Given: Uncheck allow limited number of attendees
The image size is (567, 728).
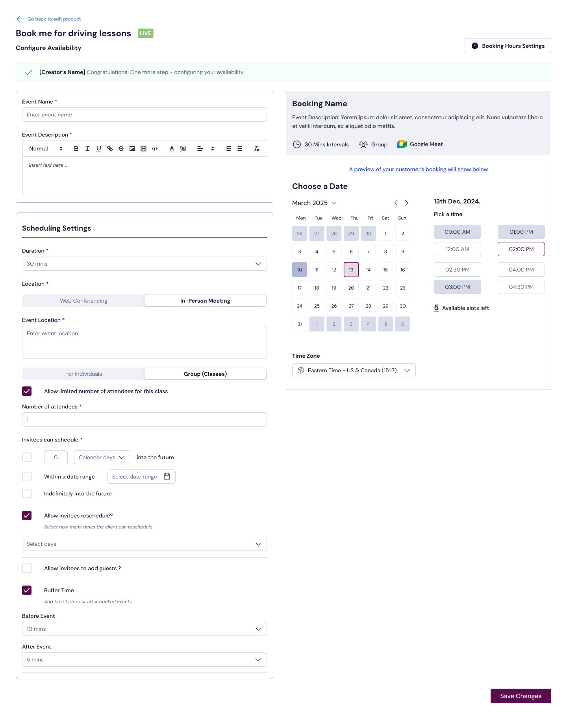Looking at the screenshot, I should [x=27, y=391].
